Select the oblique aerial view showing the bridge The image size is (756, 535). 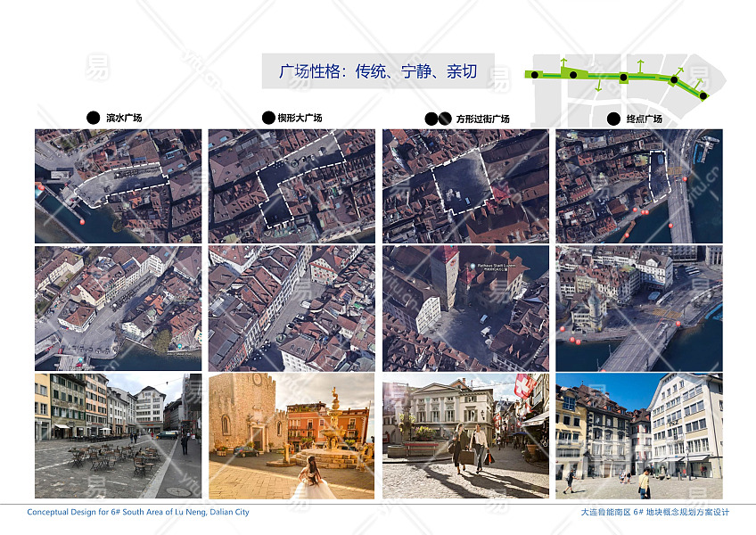639,309
